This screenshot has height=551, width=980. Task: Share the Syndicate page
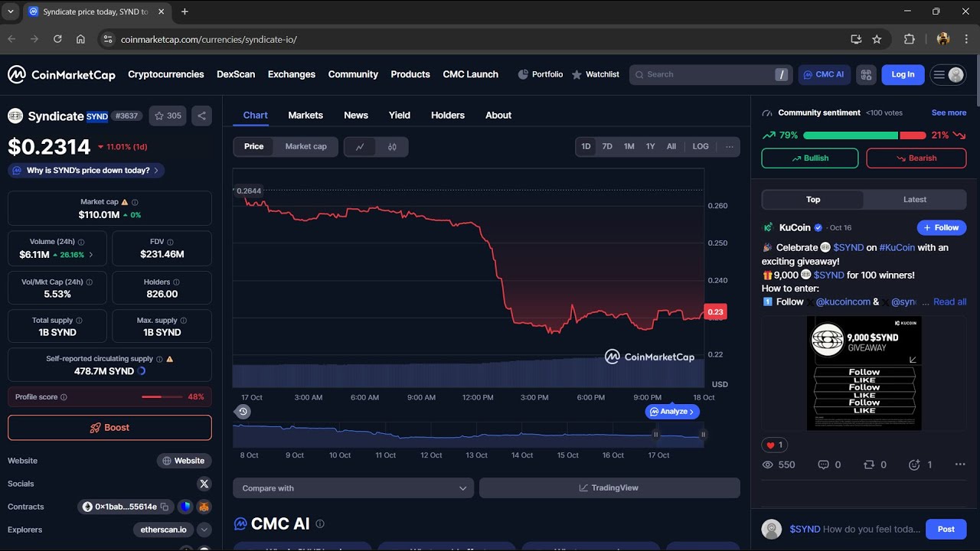click(201, 116)
